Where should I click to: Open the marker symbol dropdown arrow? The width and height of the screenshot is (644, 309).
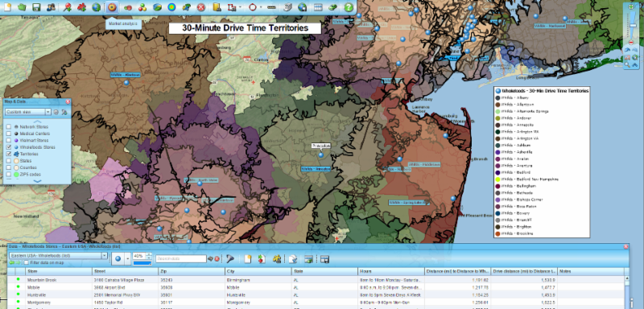127,258
